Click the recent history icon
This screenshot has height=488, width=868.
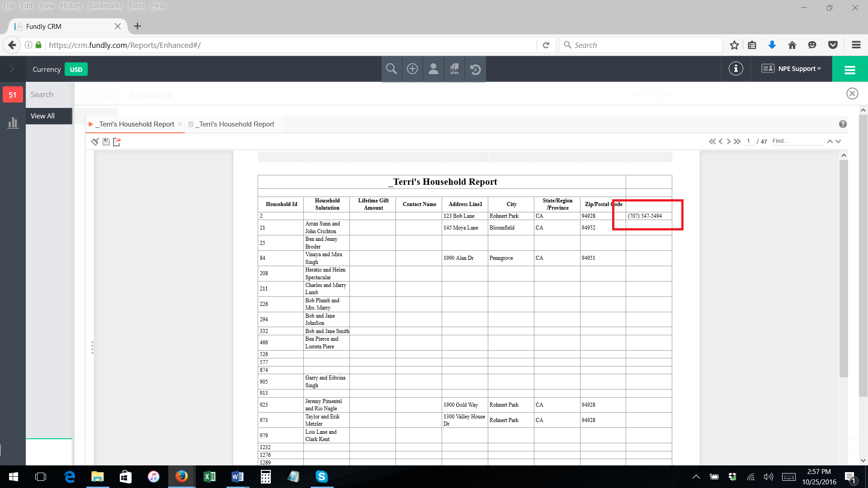pos(475,69)
